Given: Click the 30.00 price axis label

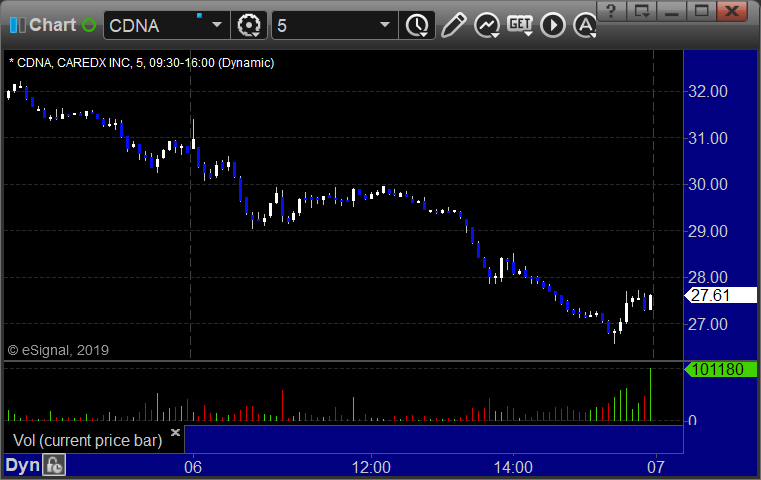Looking at the screenshot, I should click(x=708, y=184).
